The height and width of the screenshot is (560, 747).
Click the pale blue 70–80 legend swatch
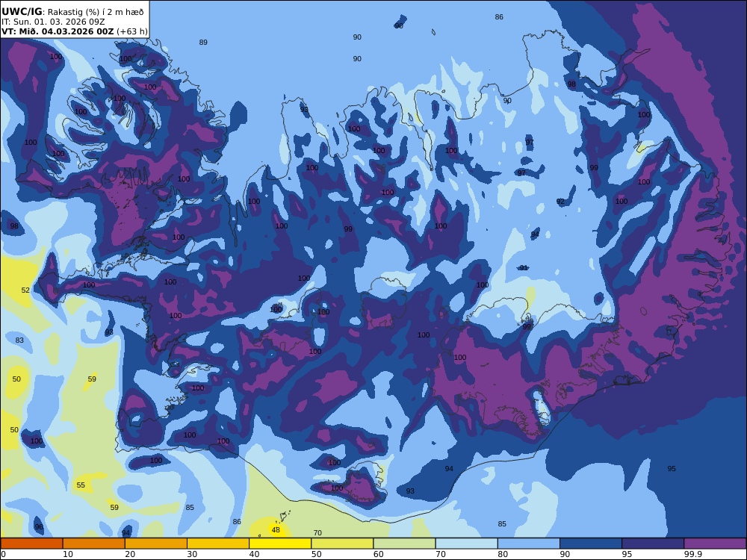pos(466,544)
